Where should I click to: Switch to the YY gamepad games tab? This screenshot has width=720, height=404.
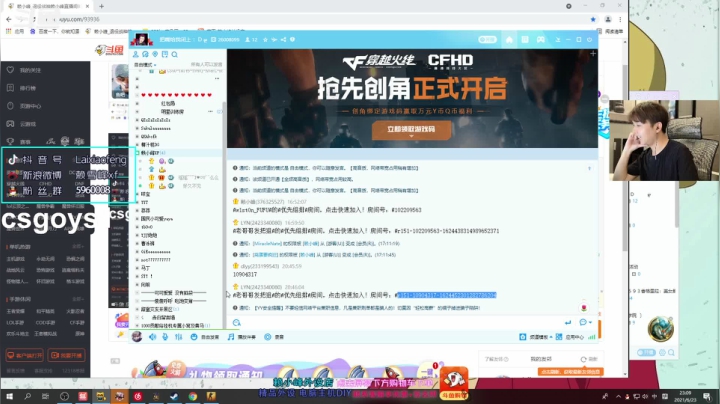coord(541,39)
